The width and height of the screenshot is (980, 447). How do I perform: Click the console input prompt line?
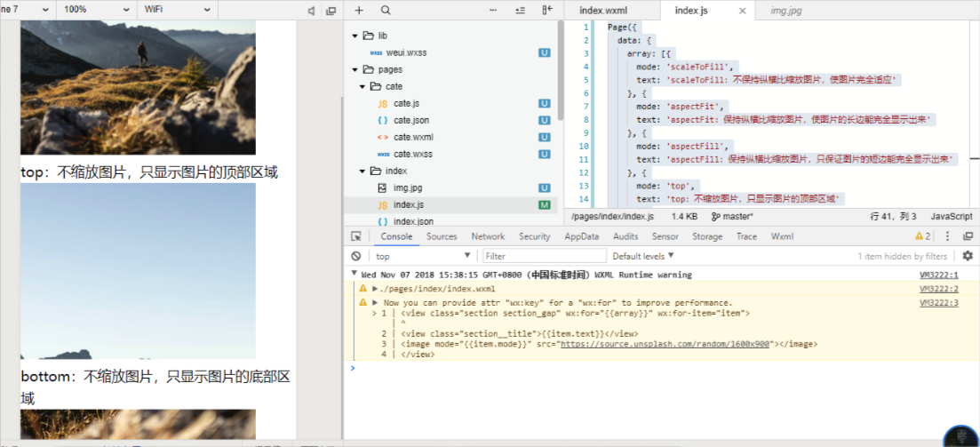click(x=661, y=368)
